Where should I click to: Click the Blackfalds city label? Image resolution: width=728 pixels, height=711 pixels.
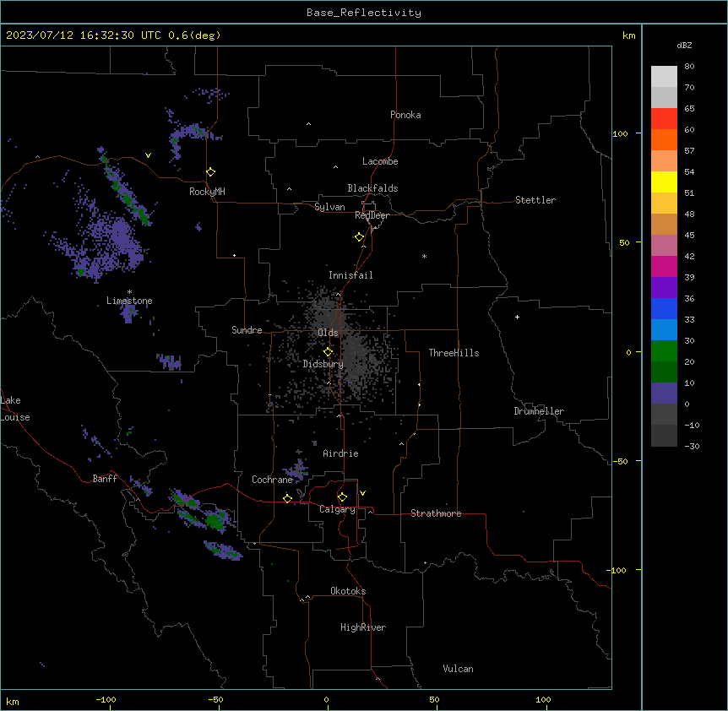tap(372, 188)
